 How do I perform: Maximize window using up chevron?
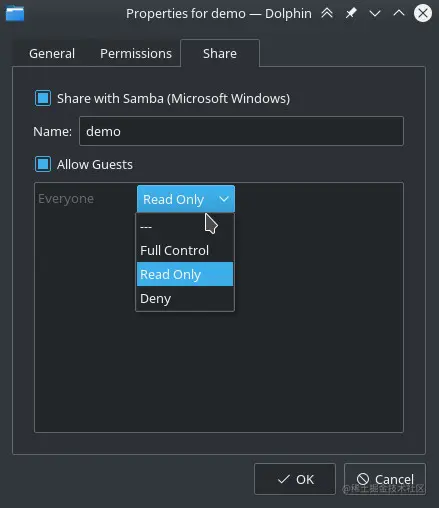(399, 13)
